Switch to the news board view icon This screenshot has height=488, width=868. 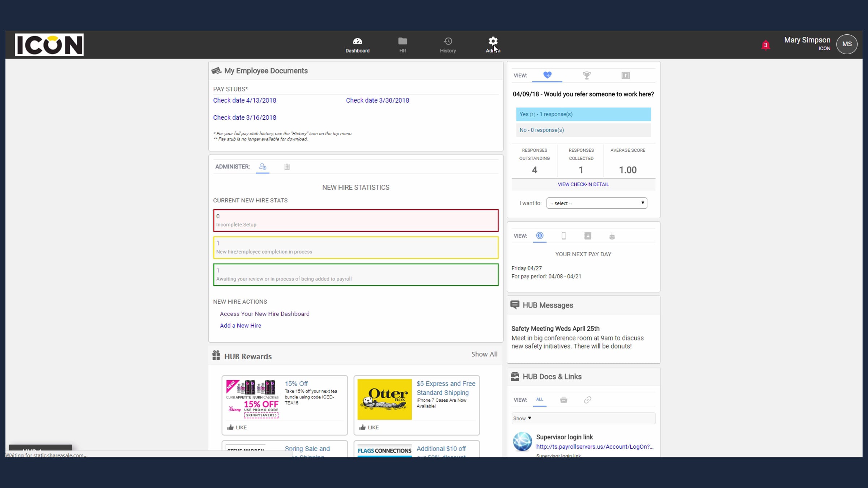625,75
